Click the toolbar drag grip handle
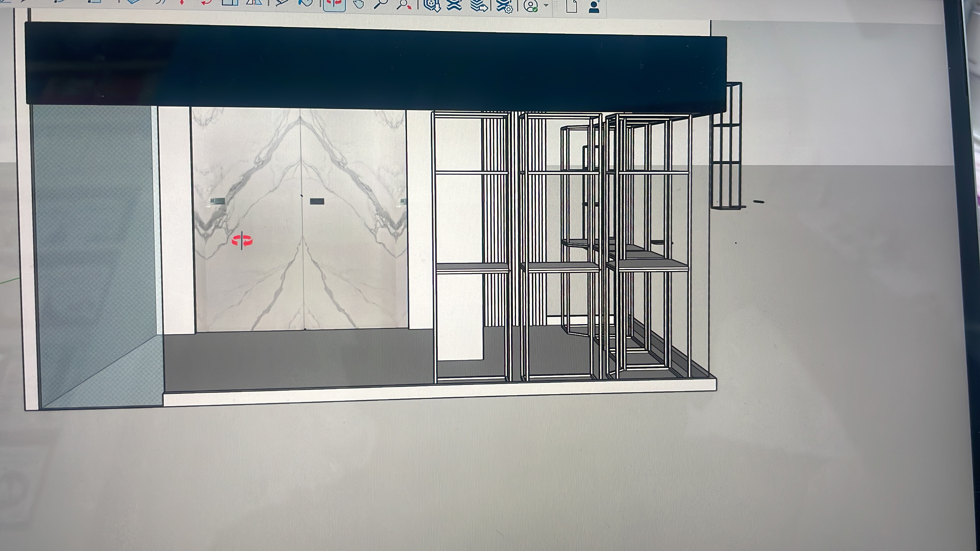Viewport: 980px width, 551px height. pos(556,5)
